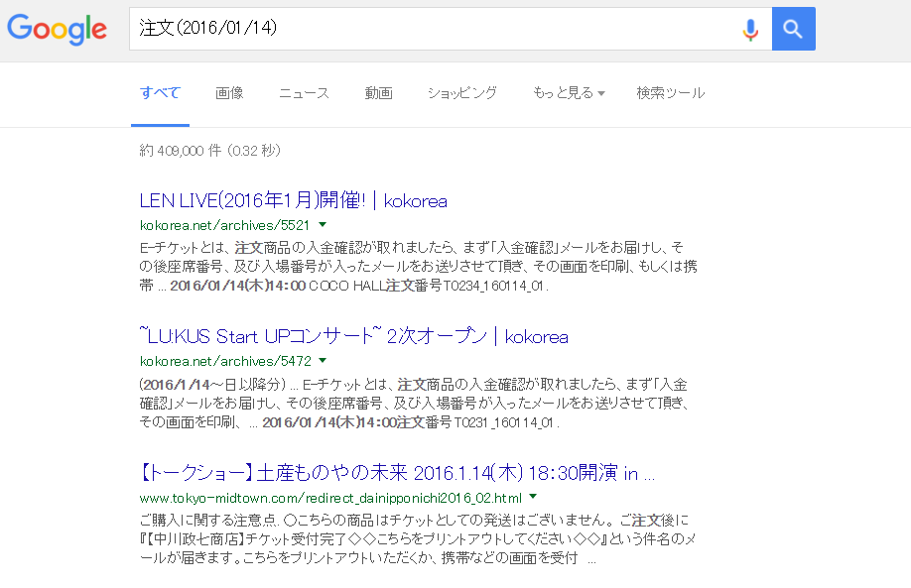
Task: Expand arrow next to kokorea.net/archives/5521
Action: [x=323, y=225]
